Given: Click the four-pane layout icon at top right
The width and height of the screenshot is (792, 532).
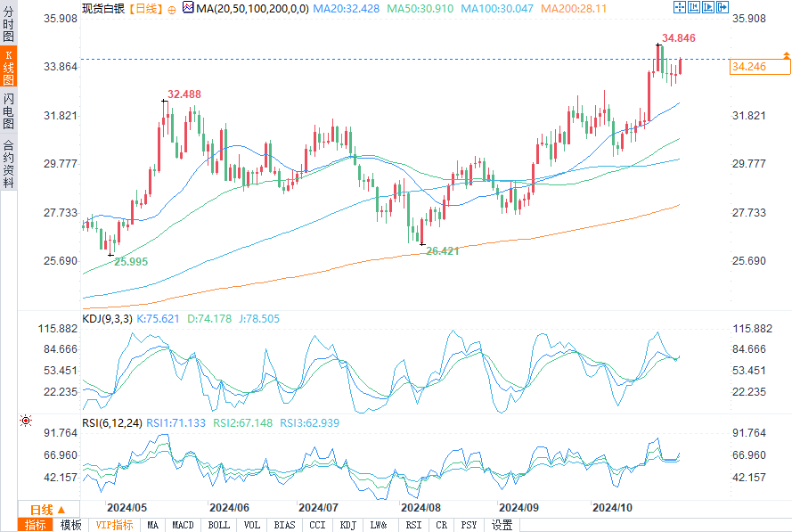Looking at the screenshot, I should coord(680,7).
